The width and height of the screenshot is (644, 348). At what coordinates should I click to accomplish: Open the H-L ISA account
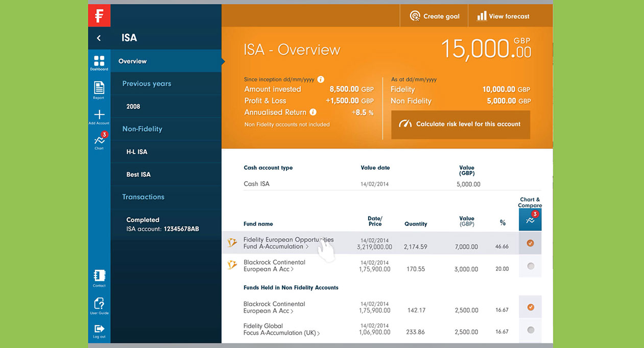coord(137,152)
